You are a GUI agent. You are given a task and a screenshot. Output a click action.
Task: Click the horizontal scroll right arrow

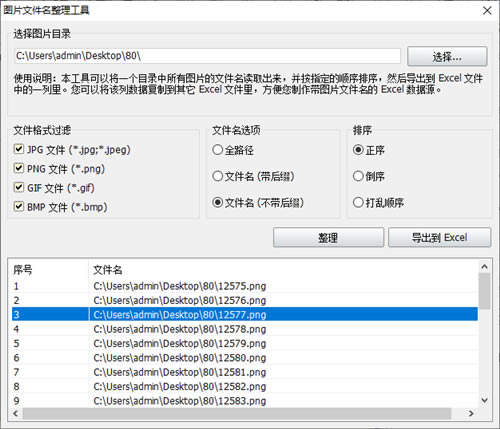tap(471, 413)
